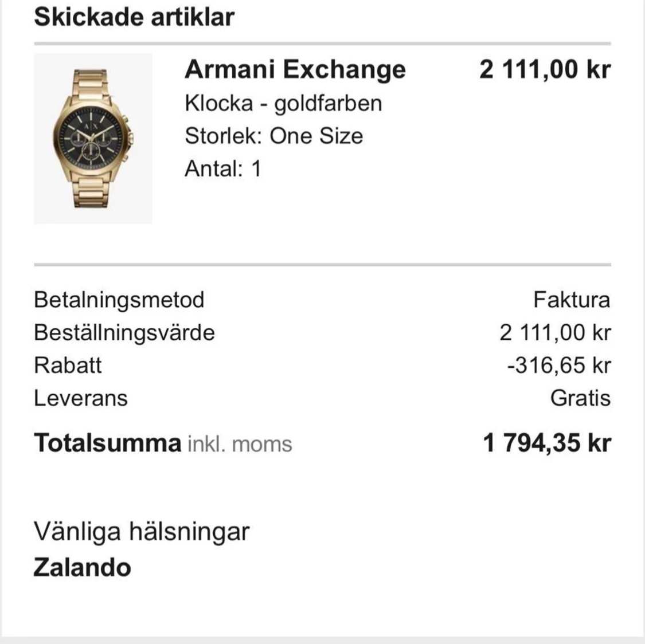
Task: Select the Beställningsvärde amount 2 111,00 kr
Action: pyautogui.click(x=556, y=332)
